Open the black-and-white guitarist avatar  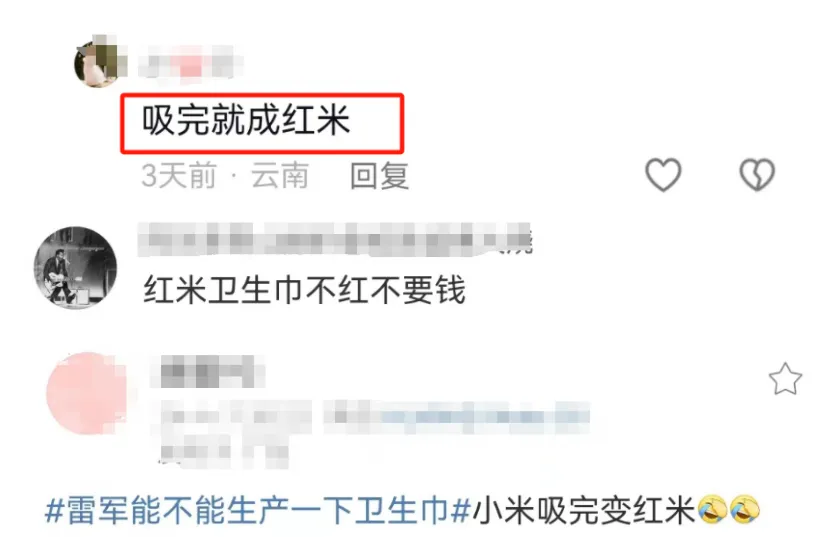[x=75, y=267]
